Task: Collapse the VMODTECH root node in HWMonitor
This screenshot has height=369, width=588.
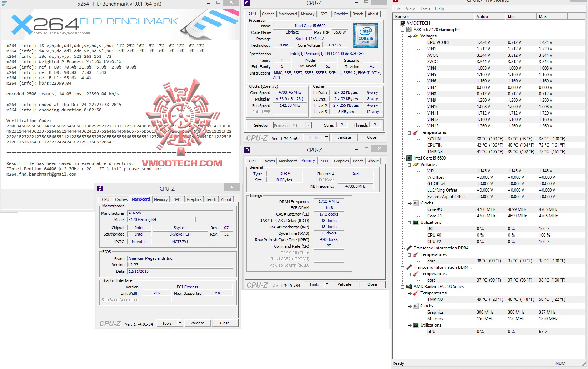Action: tap(396, 24)
